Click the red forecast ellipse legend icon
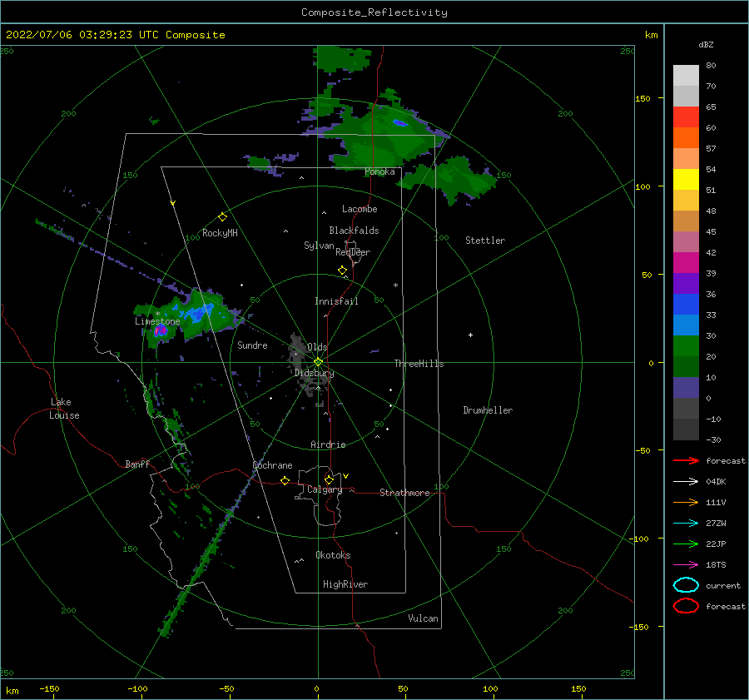The height and width of the screenshot is (700, 749). (x=686, y=606)
